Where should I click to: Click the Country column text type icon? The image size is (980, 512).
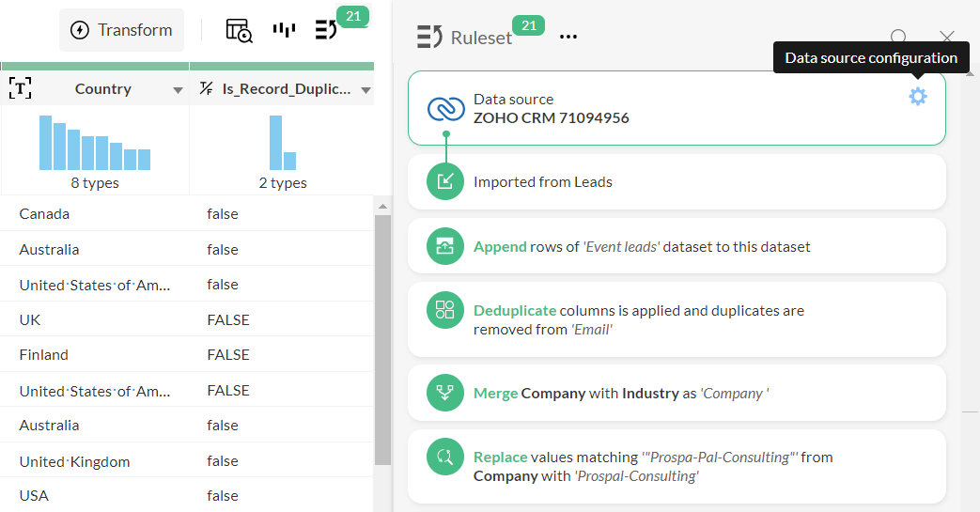pos(20,89)
